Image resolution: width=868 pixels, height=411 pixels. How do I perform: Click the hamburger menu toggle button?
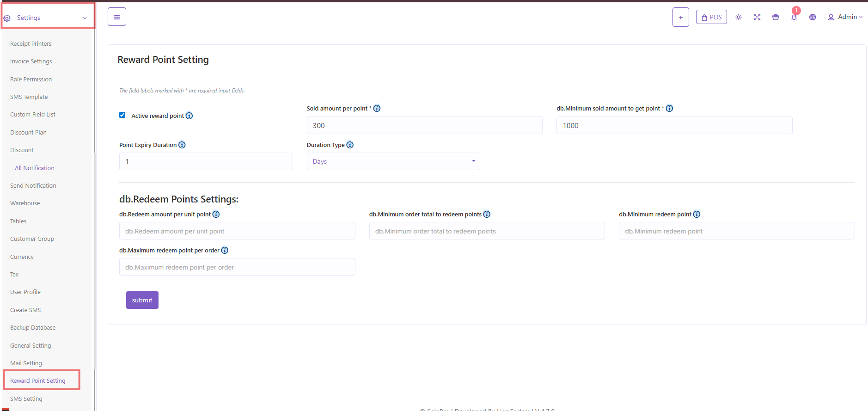(x=116, y=17)
